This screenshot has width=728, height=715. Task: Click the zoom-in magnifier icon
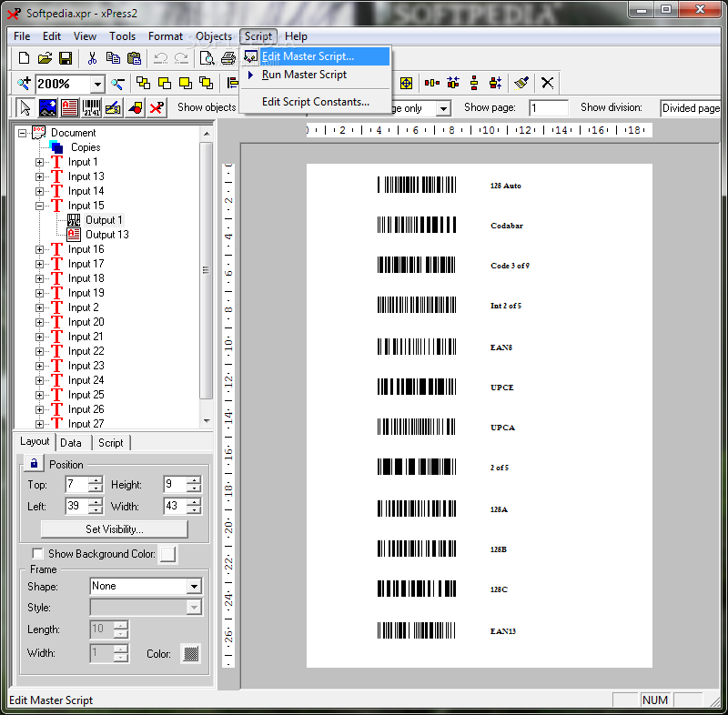(x=24, y=84)
